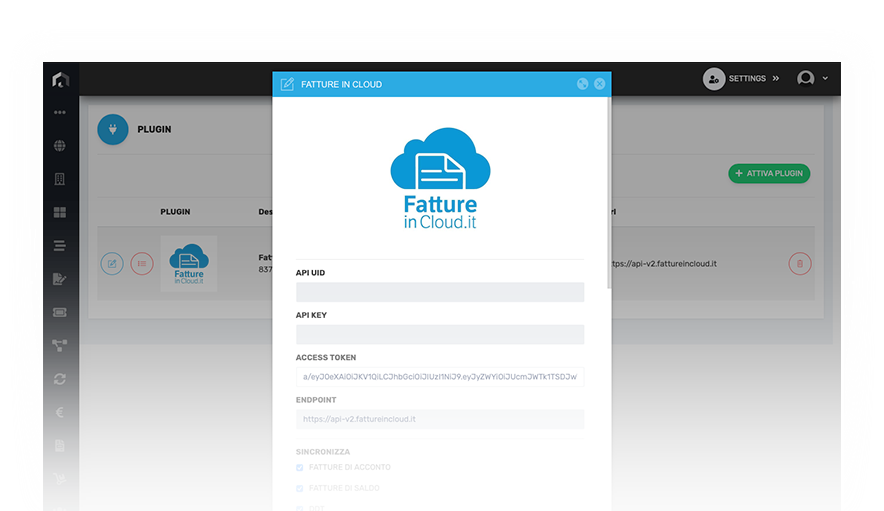This screenshot has width=884, height=511.
Task: Open the invoice document sidebar section
Action: pyautogui.click(x=60, y=446)
